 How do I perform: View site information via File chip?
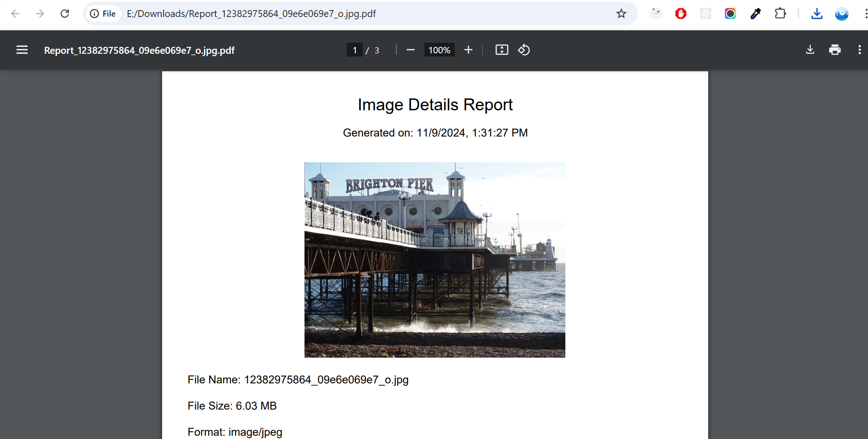[x=103, y=14]
